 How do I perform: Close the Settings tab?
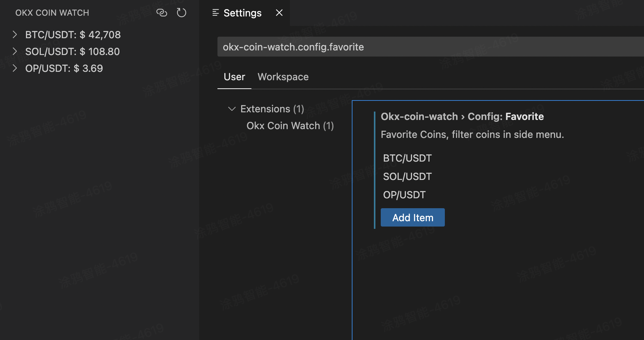pos(279,13)
